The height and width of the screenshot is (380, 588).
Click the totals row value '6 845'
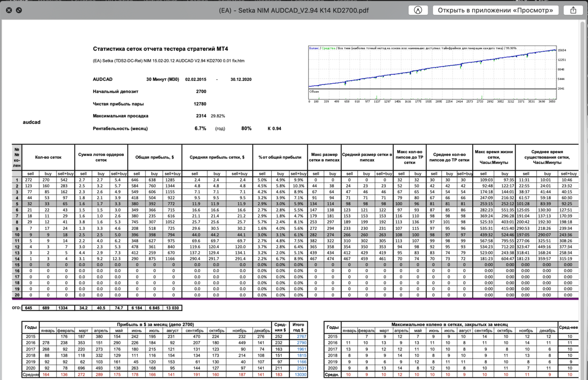point(155,308)
